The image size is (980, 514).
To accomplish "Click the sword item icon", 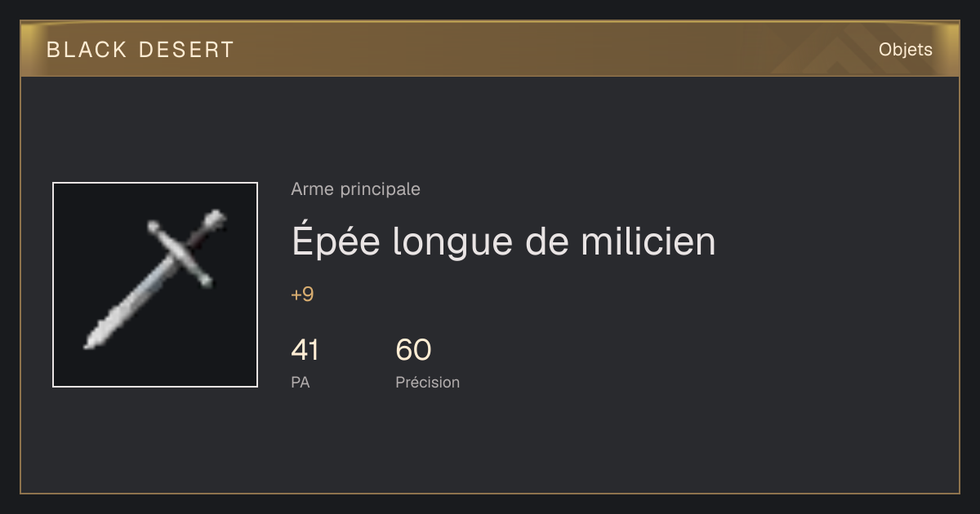I will click(155, 285).
